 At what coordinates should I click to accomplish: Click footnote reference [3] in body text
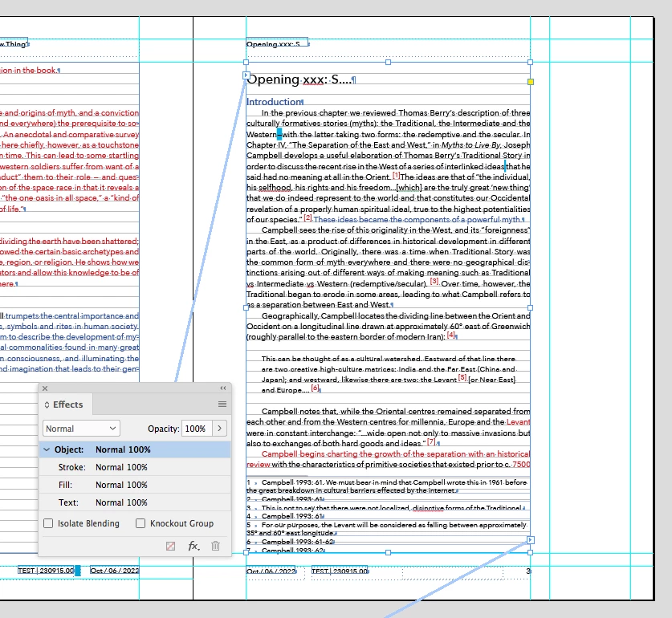tap(434, 282)
